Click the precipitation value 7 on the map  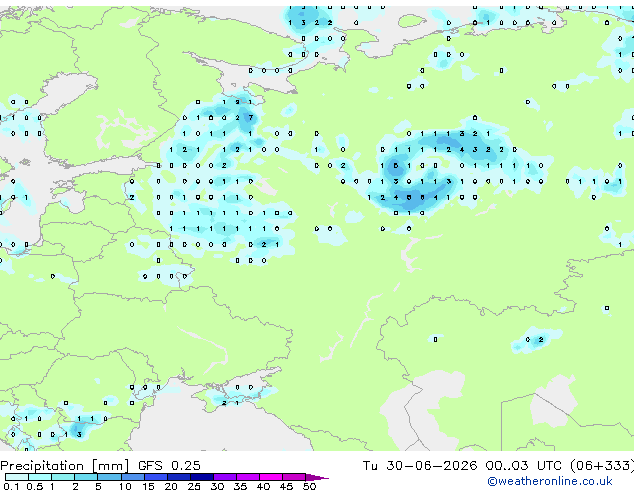[251, 118]
